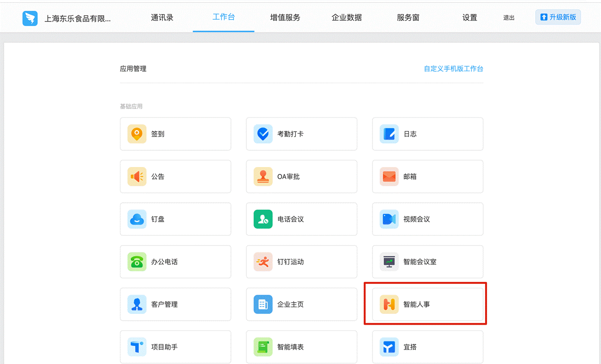601x364 pixels.
Task: Click the 钉盘 cloud drive icon
Action: 137,219
